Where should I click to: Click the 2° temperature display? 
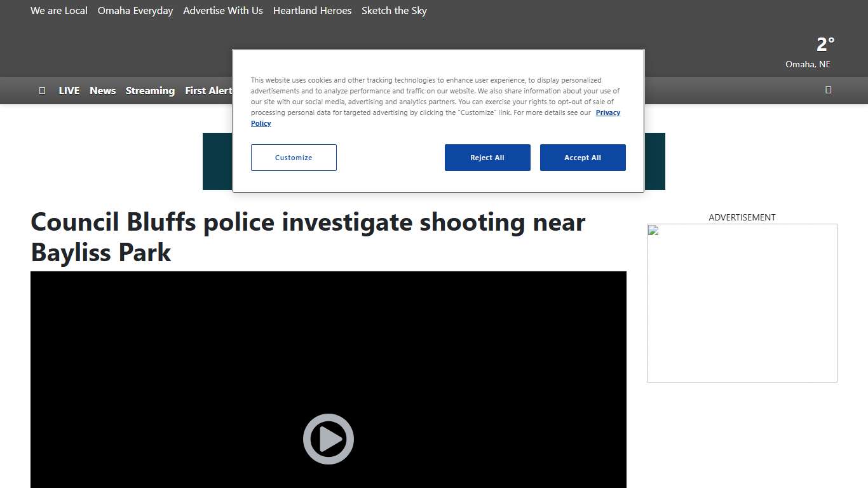824,44
